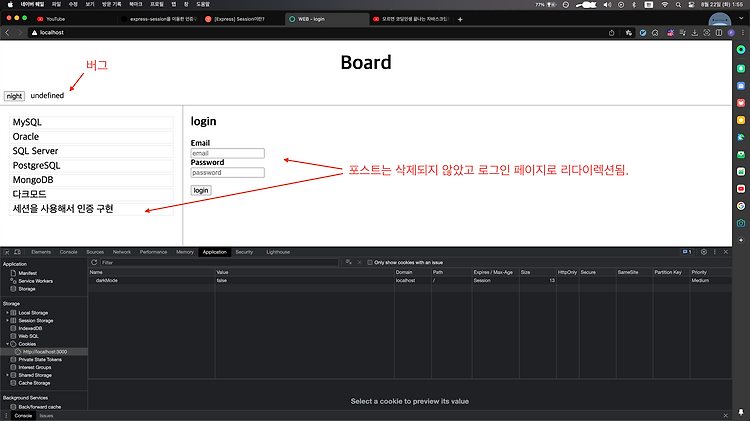Select Private State Tokens in sidebar
Image resolution: width=750 pixels, height=421 pixels.
pyautogui.click(x=40, y=360)
